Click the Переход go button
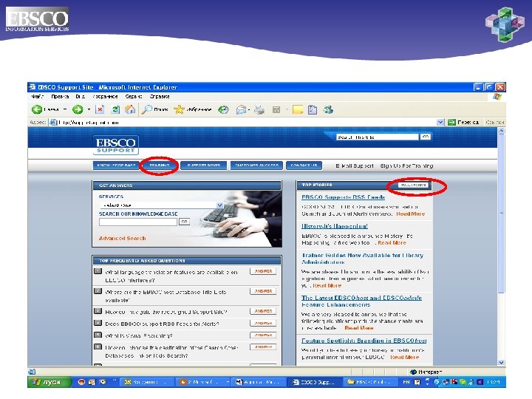Image resolution: width=532 pixels, height=399 pixels. point(463,122)
